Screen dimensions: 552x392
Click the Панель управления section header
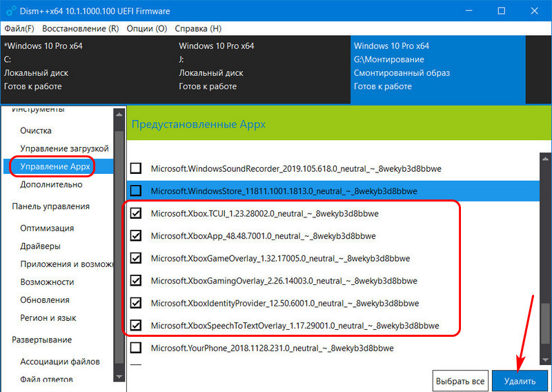click(50, 206)
